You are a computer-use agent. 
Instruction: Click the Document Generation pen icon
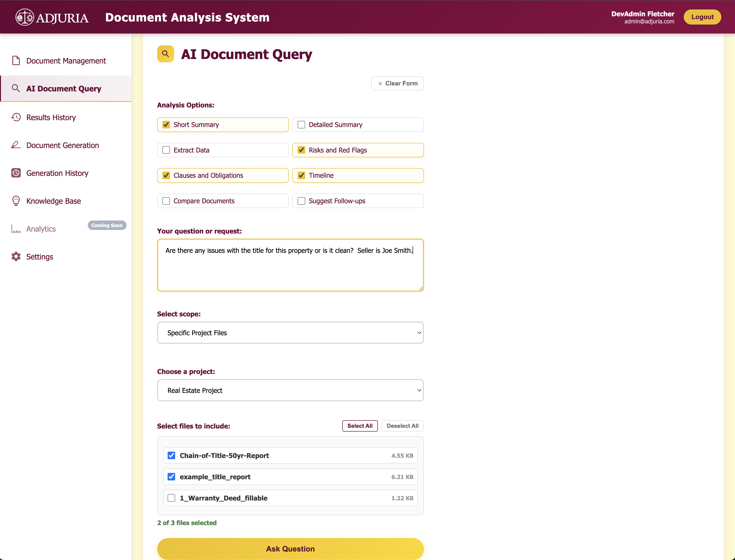click(x=16, y=145)
